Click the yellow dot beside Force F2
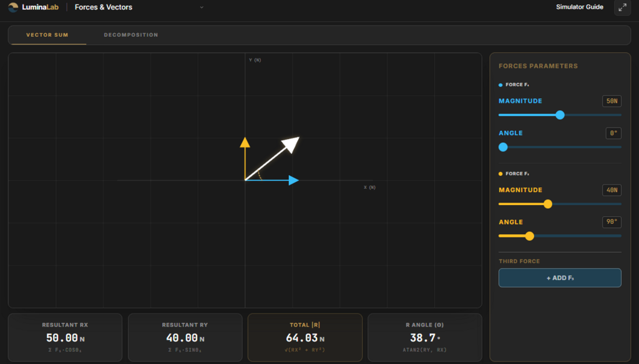The image size is (639, 364). tap(500, 174)
